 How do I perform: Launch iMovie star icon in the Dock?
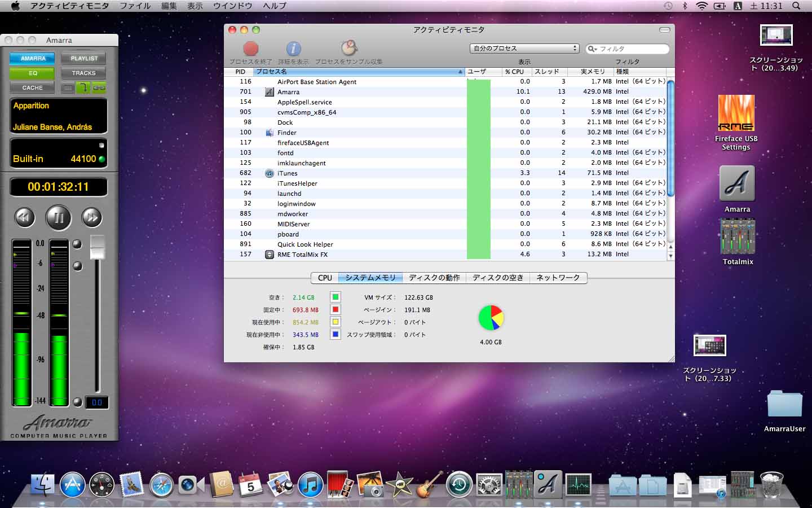[x=400, y=484]
